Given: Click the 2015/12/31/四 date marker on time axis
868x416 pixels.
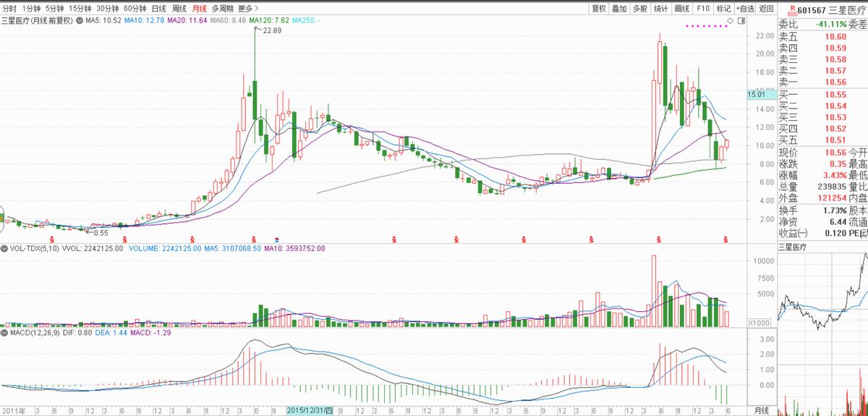Looking at the screenshot, I should (311, 410).
